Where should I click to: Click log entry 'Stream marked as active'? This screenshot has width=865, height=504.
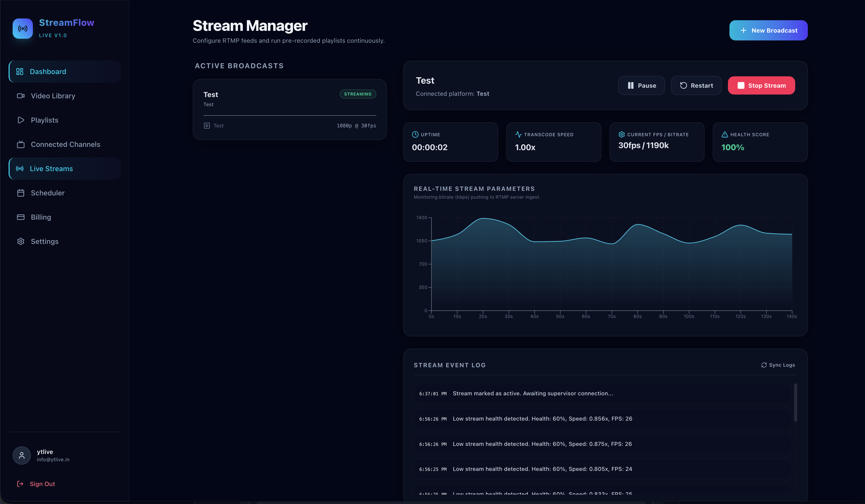603,394
